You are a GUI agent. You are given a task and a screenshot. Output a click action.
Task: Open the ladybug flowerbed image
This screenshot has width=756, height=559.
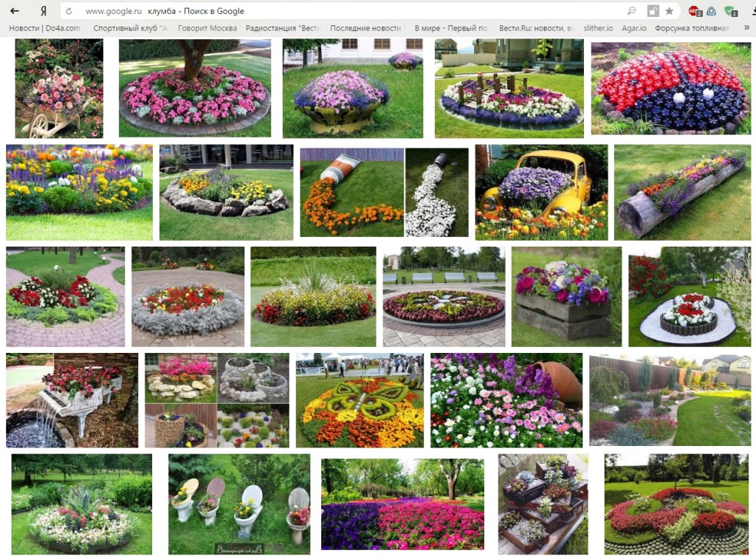point(670,89)
